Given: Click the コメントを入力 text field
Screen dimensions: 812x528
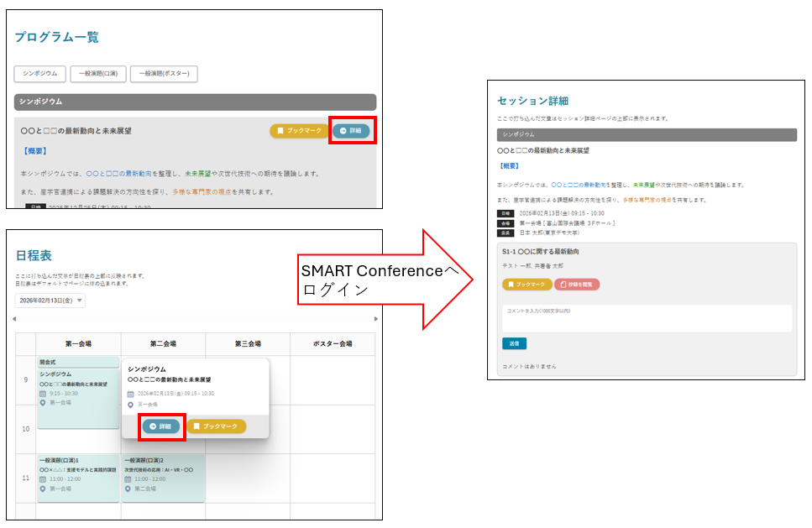Looking at the screenshot, I should tap(647, 317).
